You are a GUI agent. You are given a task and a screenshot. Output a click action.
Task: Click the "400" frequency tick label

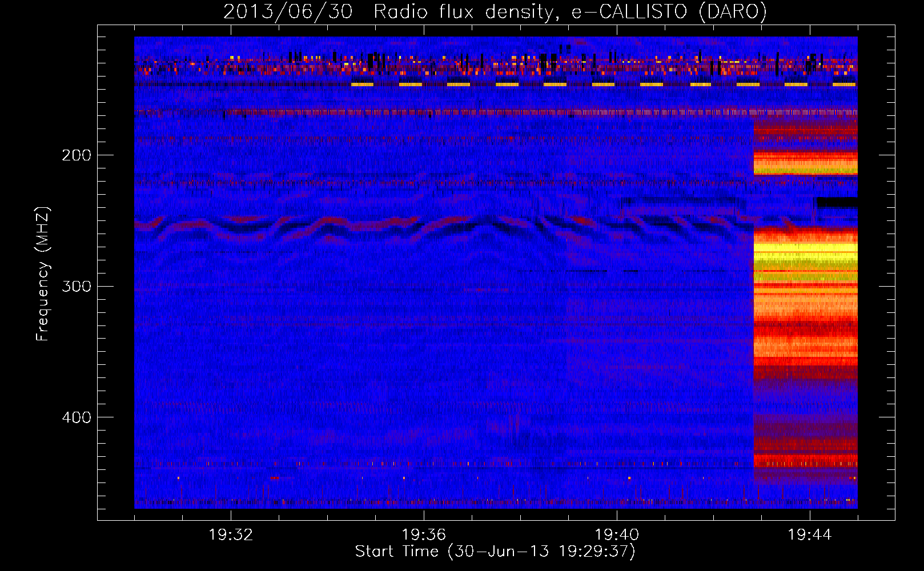tap(77, 417)
